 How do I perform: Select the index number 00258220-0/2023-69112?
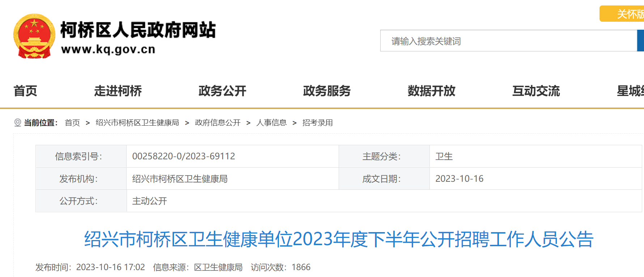184,156
